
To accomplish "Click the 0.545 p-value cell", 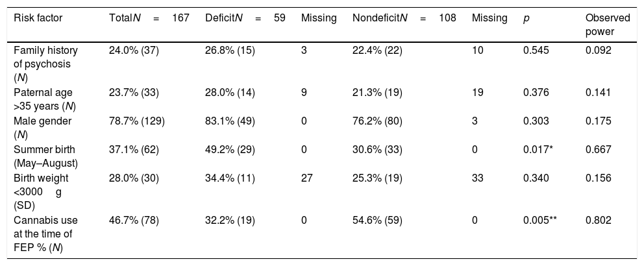I will click(x=535, y=53).
